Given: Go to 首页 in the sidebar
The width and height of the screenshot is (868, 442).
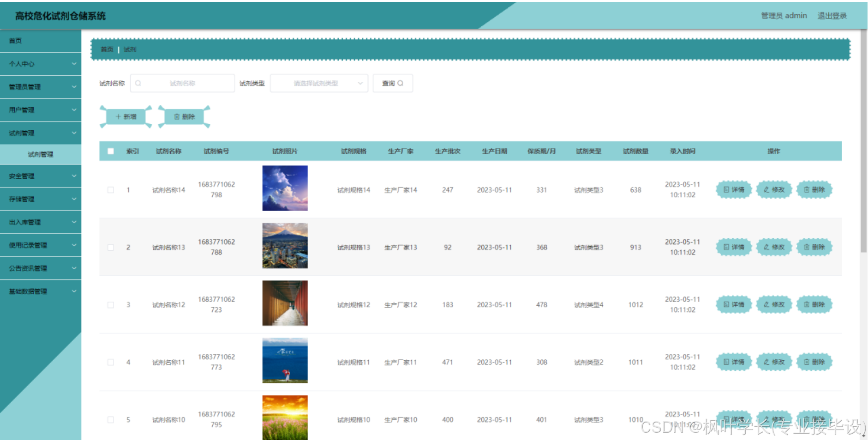Looking at the screenshot, I should 41,41.
